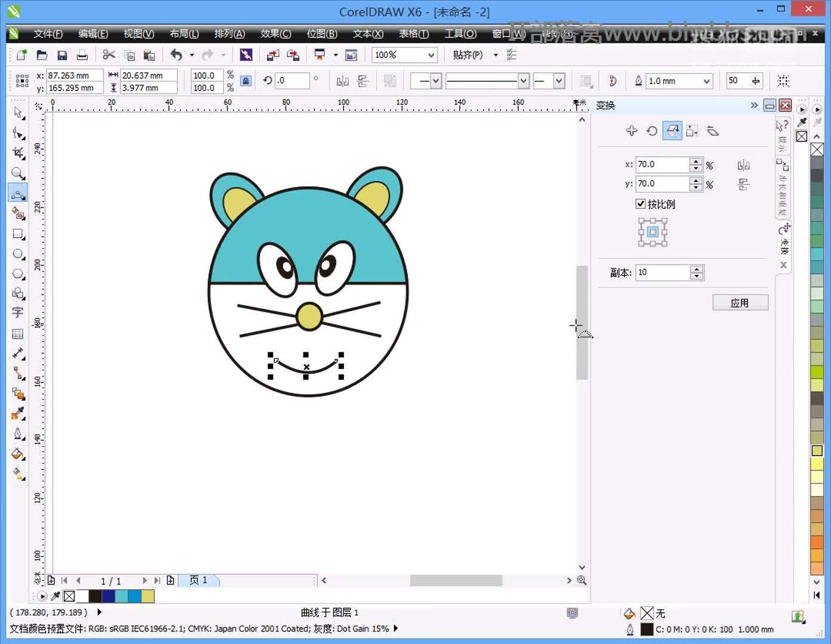Cut selection with scissors icon
The image size is (831, 644).
108,55
